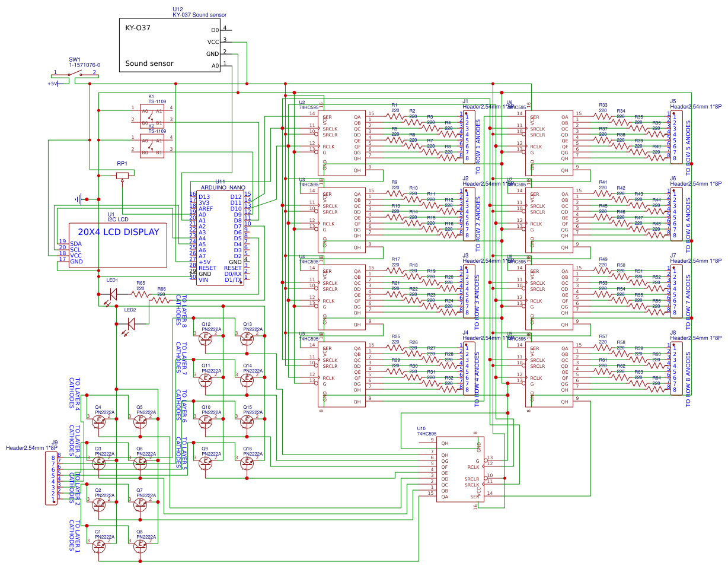Click the J2 header connector
Image resolution: width=728 pixels, height=569 pixels.
coord(469,214)
